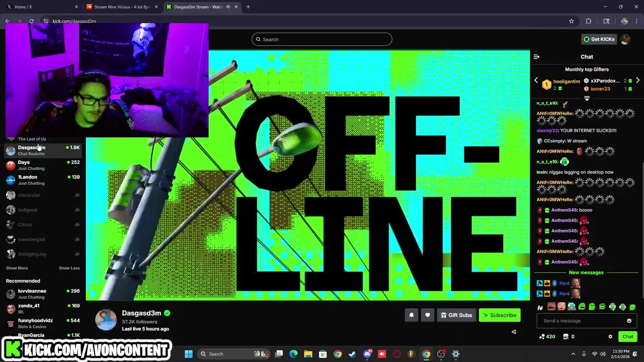Open the user profile avatar menu

click(x=625, y=39)
